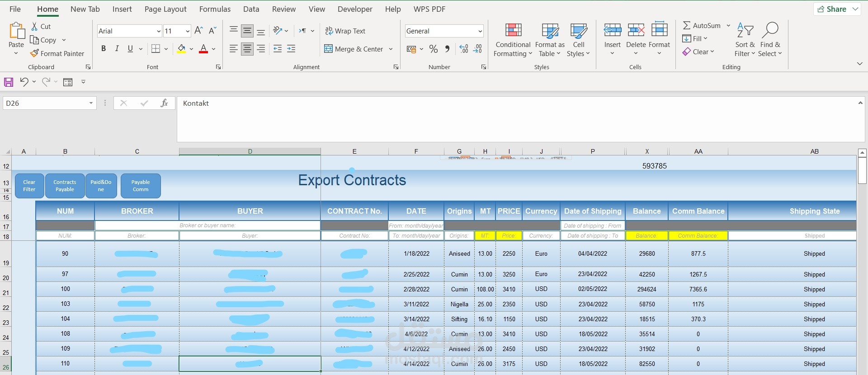Switch to the Developer tab
Viewport: 868px width, 375px height.
click(355, 9)
